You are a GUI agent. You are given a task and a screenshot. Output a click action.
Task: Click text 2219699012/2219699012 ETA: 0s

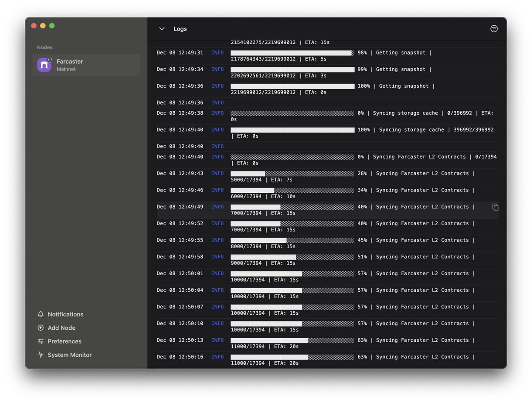278,93
